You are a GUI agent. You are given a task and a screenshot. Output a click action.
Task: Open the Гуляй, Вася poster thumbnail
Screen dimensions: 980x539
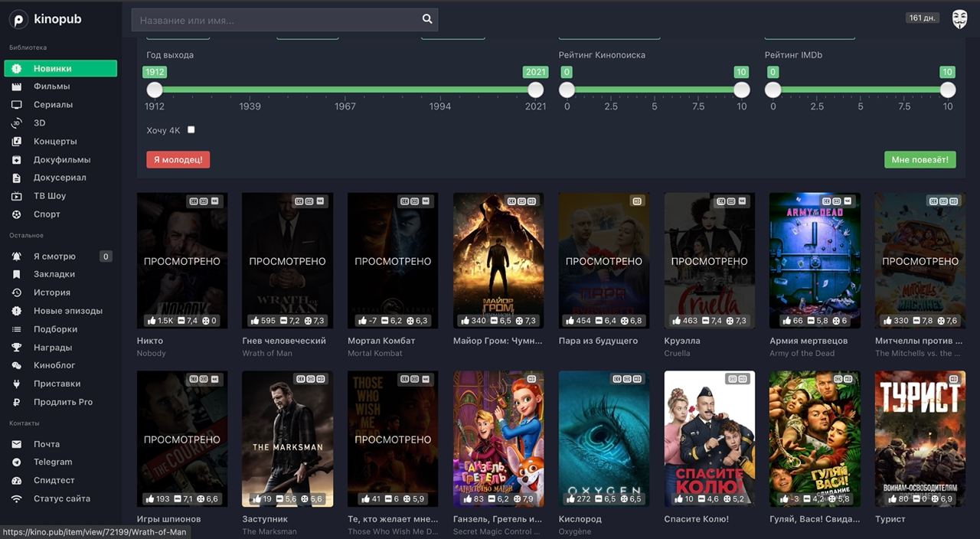[x=815, y=439]
